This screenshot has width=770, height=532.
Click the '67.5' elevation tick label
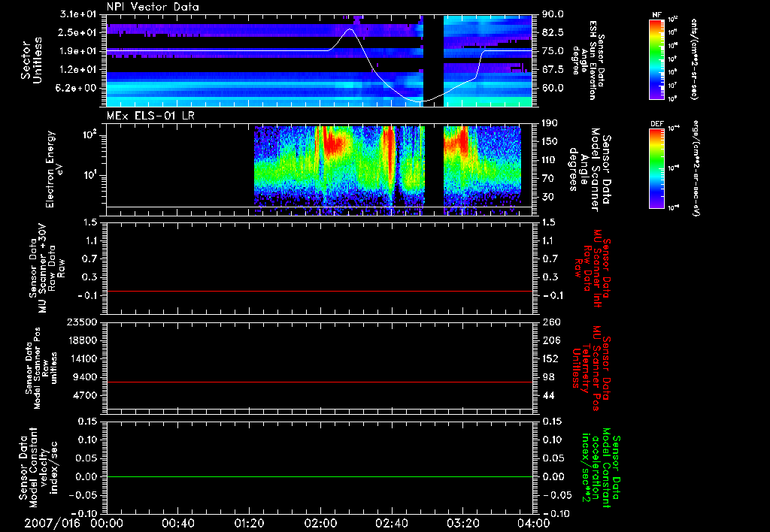[553, 70]
